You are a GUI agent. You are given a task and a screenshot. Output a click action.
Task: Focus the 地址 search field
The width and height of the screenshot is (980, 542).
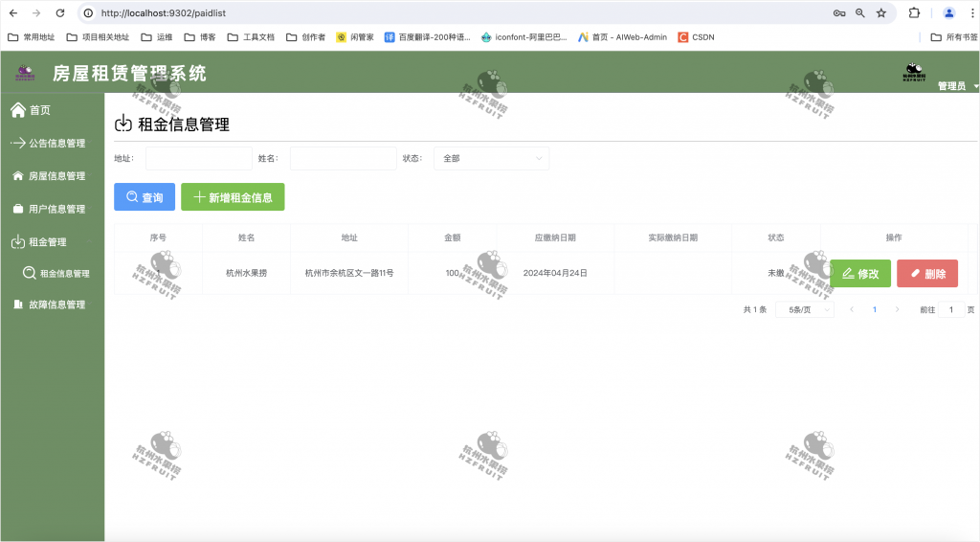click(x=199, y=159)
